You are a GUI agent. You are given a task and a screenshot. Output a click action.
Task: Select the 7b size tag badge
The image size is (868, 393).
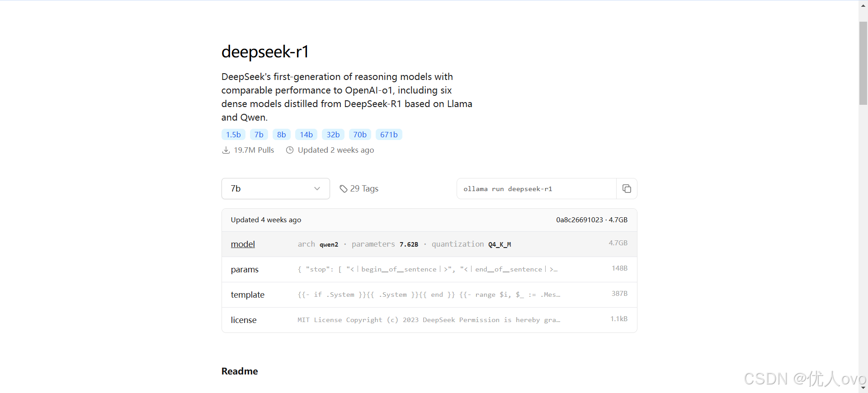[259, 135]
